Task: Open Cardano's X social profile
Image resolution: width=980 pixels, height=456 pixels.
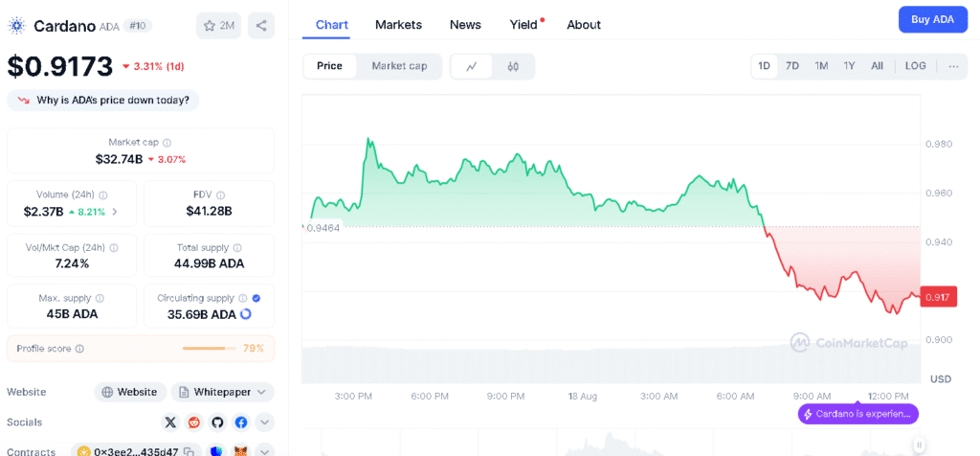Action: (x=170, y=422)
